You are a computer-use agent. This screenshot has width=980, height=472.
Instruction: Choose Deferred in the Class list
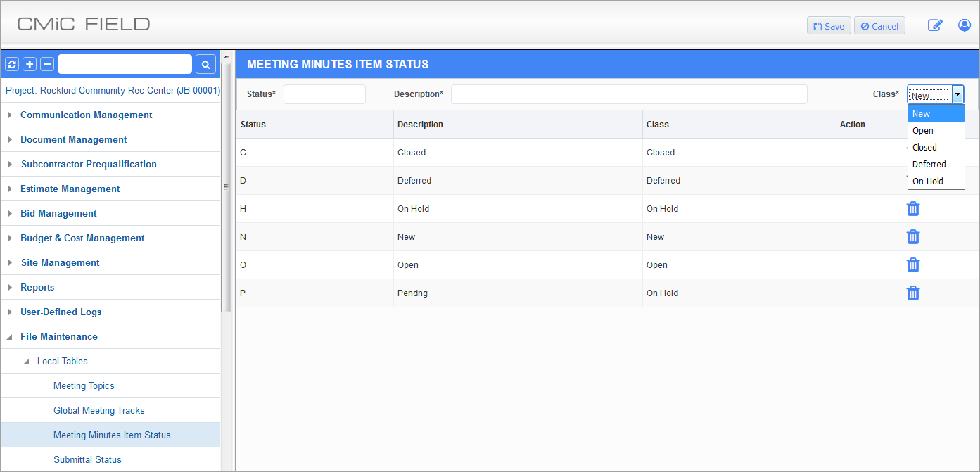click(936, 164)
